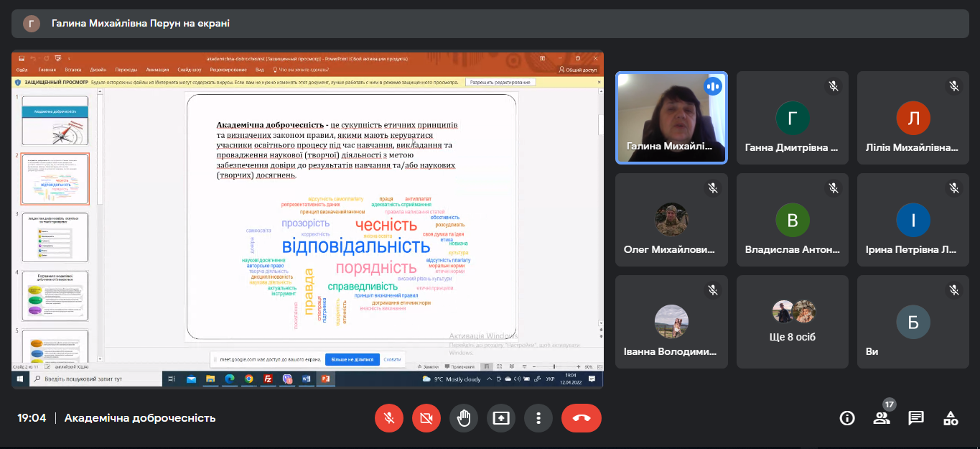Open the Переходы ribbon tab
The height and width of the screenshot is (449, 980).
[x=126, y=70]
